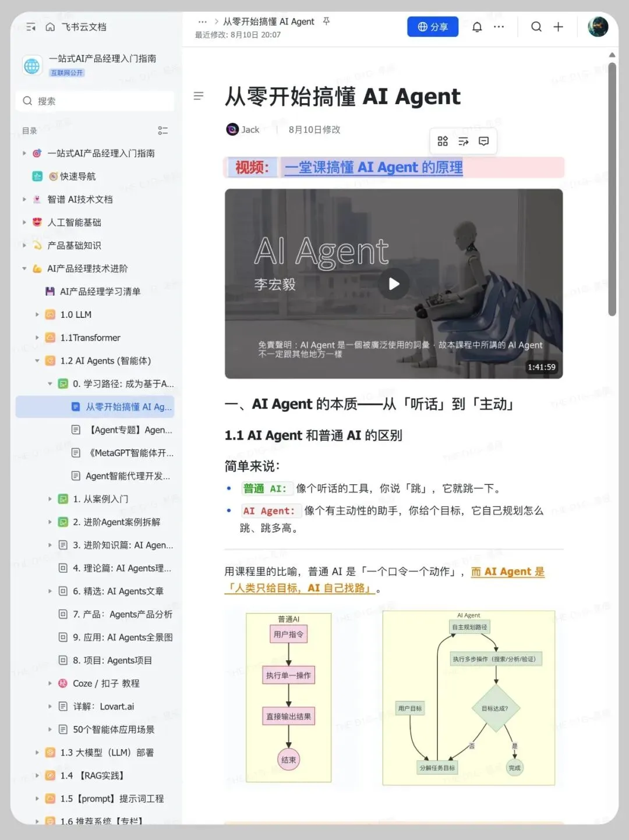Screen dimensions: 629x840
Task: Collapse the 1.2 AI Agents (智能体) node
Action: pyautogui.click(x=37, y=361)
